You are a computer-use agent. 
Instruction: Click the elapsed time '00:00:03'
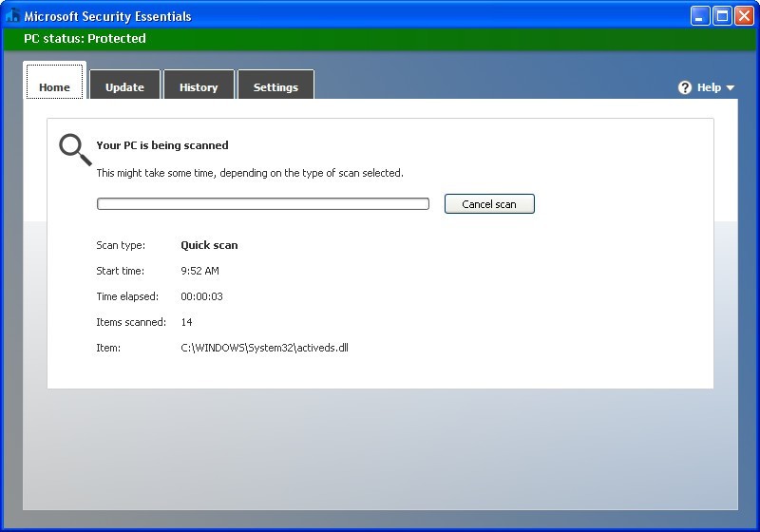tap(201, 296)
